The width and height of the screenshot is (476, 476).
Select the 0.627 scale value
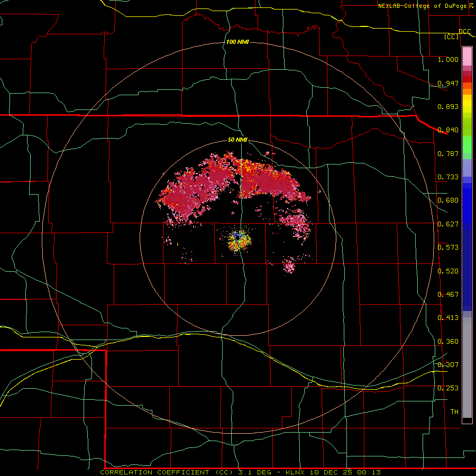[448, 224]
